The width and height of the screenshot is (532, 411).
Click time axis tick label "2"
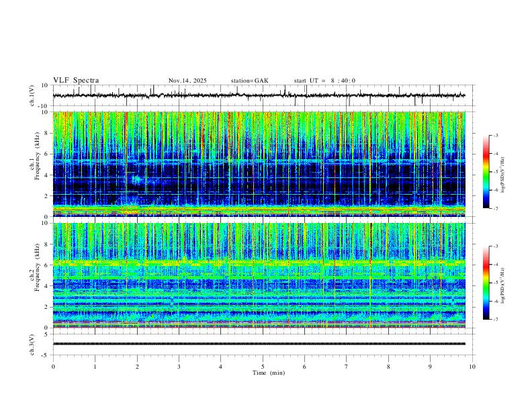tap(137, 367)
